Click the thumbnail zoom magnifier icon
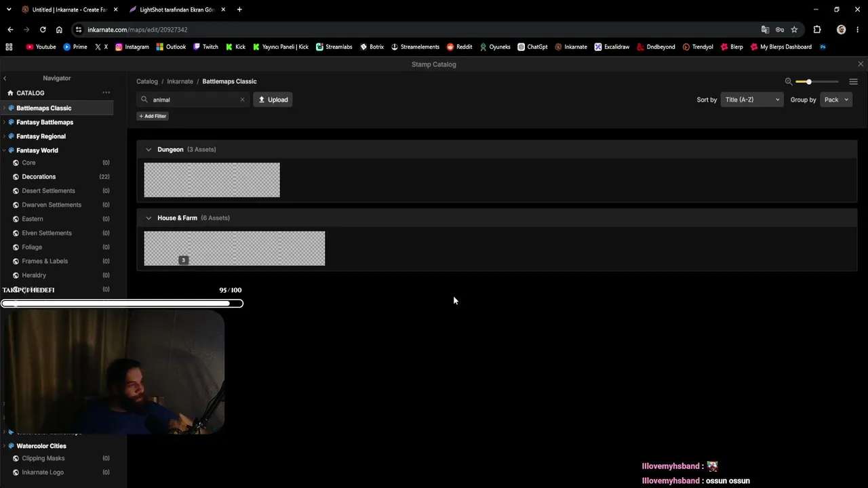This screenshot has width=868, height=488. tap(789, 81)
